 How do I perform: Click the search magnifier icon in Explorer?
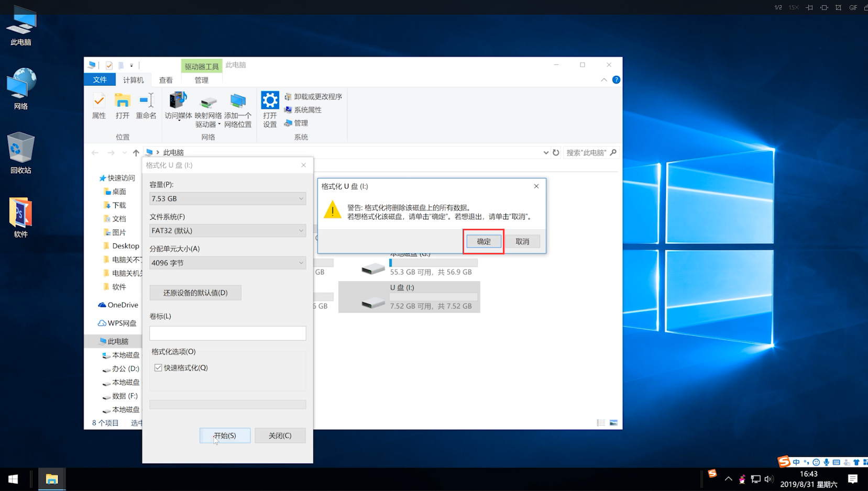click(x=613, y=152)
